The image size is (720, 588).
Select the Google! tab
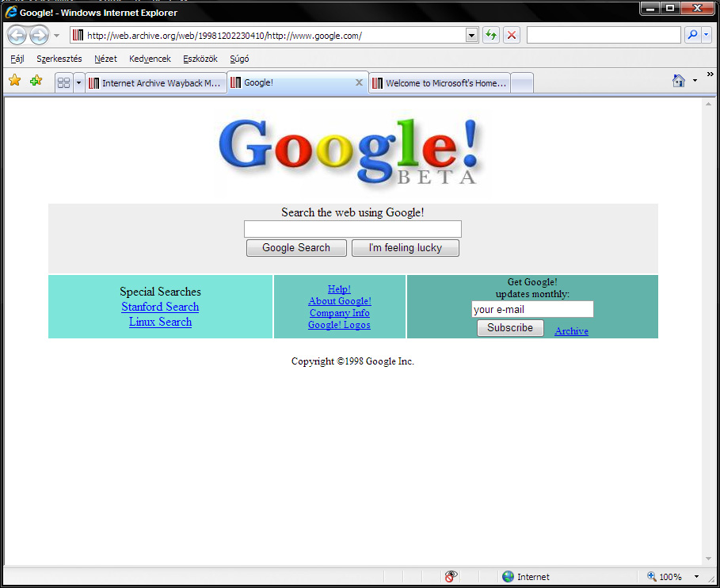point(298,82)
